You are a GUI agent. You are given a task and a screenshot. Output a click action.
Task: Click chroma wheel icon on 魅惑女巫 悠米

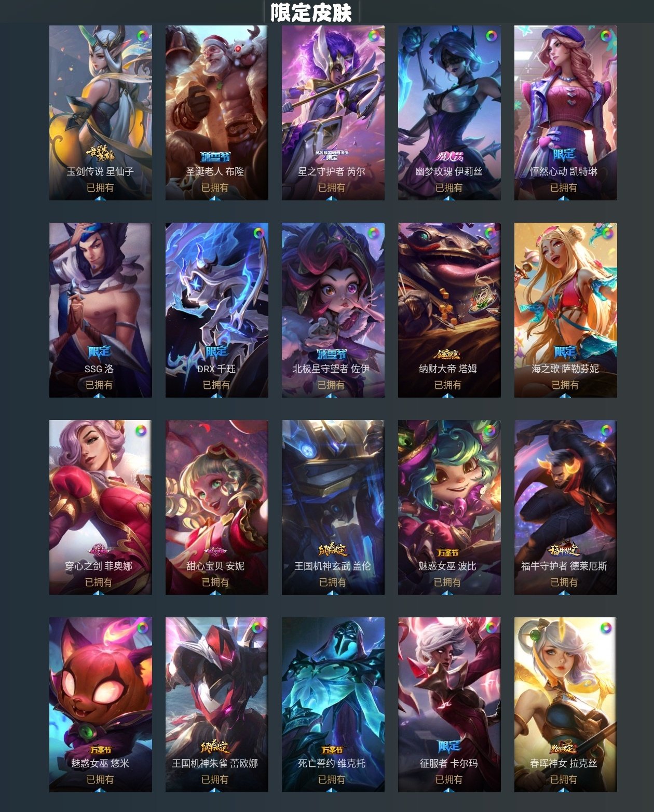click(142, 628)
